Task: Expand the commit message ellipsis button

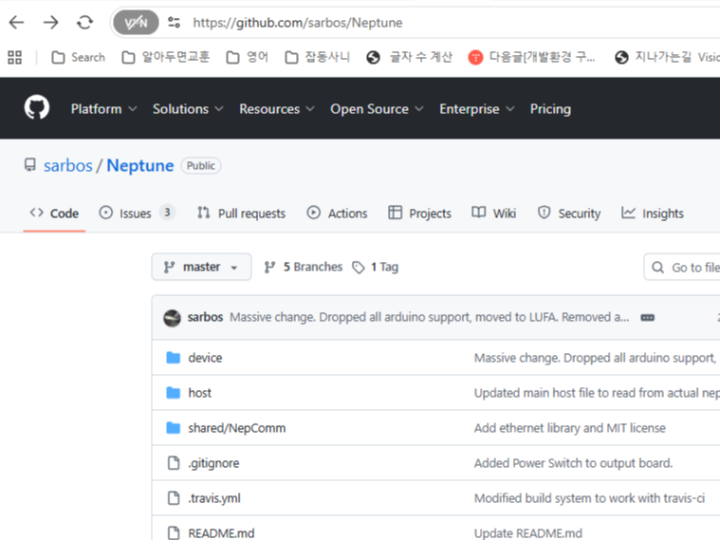Action: point(647,317)
